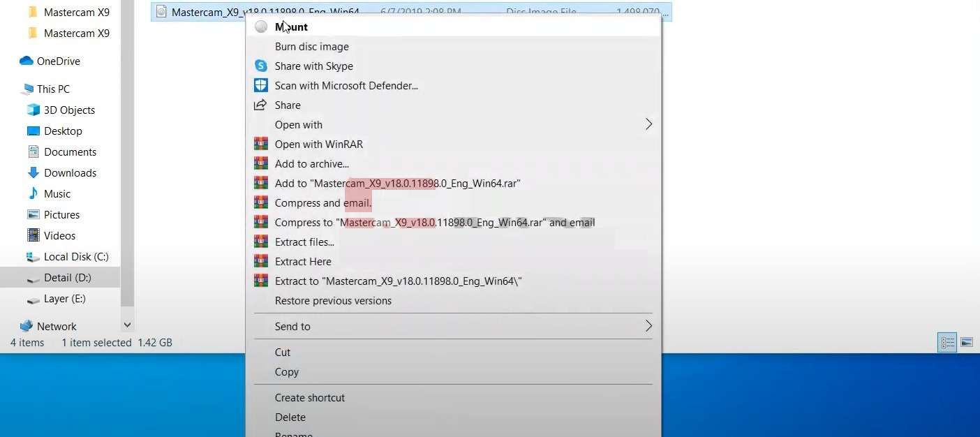
Task: Expand the Open with submenu arrow
Action: tap(648, 124)
